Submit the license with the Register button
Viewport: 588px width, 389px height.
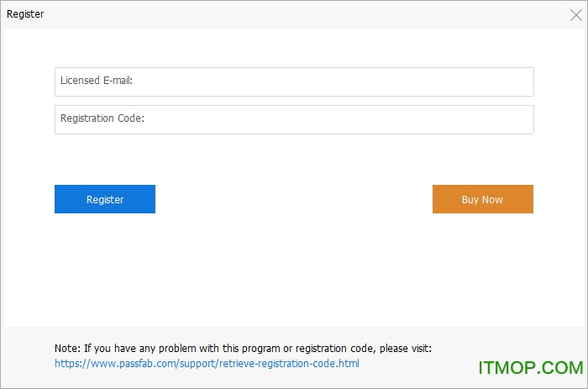pyautogui.click(x=105, y=199)
